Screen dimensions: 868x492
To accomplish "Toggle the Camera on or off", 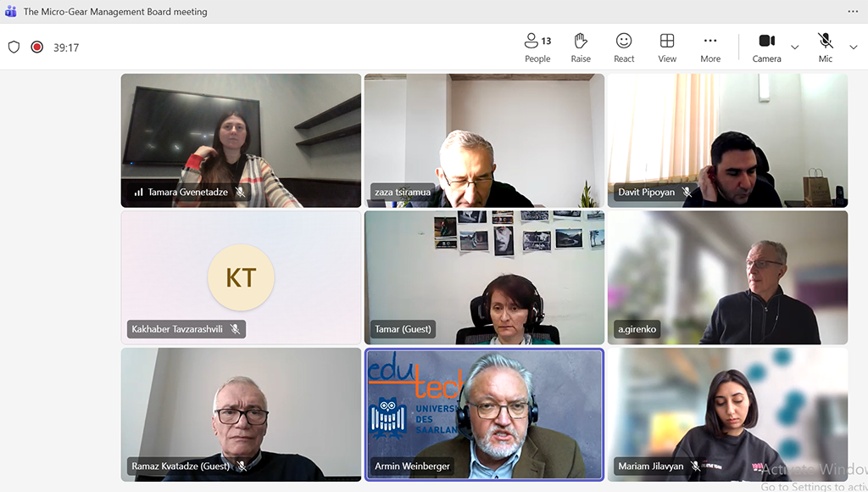I will coord(766,48).
